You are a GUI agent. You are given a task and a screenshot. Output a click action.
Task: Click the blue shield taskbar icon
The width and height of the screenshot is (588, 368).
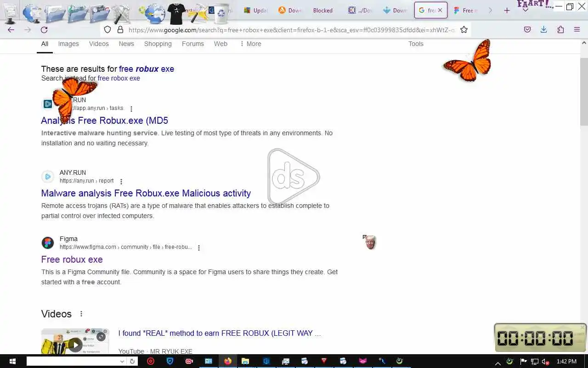click(x=170, y=361)
